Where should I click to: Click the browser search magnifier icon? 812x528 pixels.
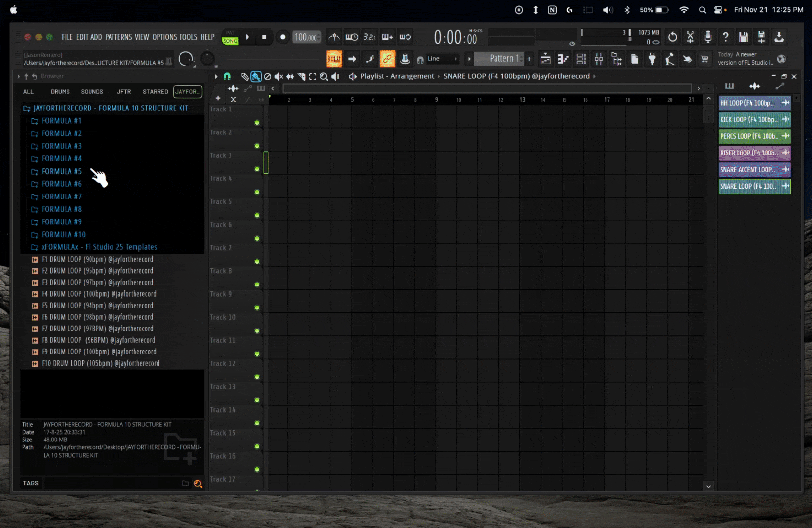[198, 484]
